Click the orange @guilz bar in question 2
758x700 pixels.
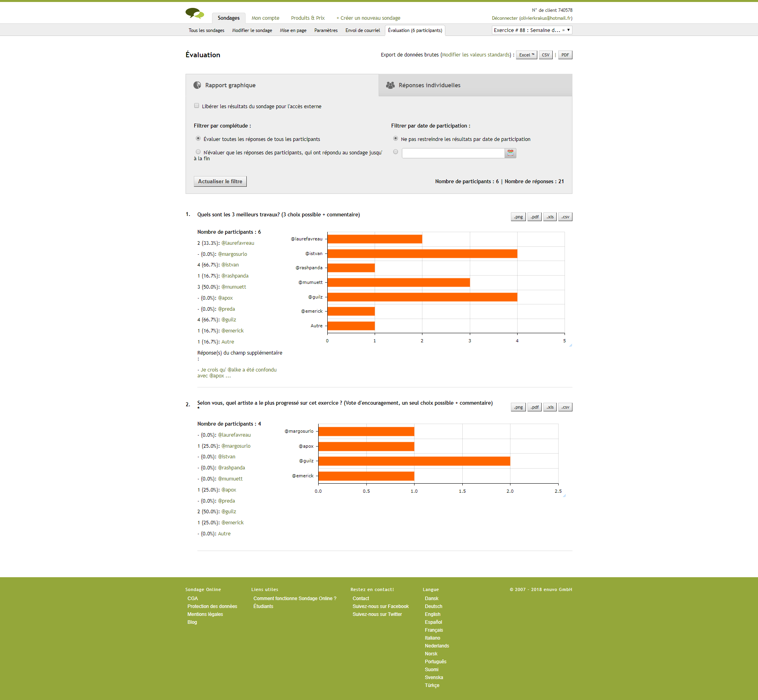[414, 461]
